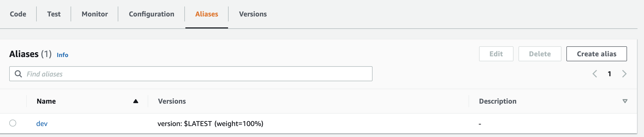The height and width of the screenshot is (137, 644).
Task: Open the dev alias link
Action: [x=42, y=124]
